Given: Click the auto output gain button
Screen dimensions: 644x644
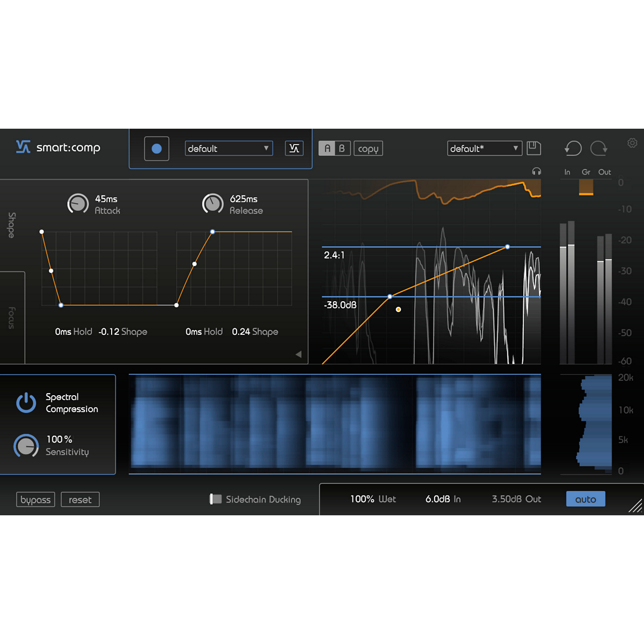Looking at the screenshot, I should coord(585,499).
